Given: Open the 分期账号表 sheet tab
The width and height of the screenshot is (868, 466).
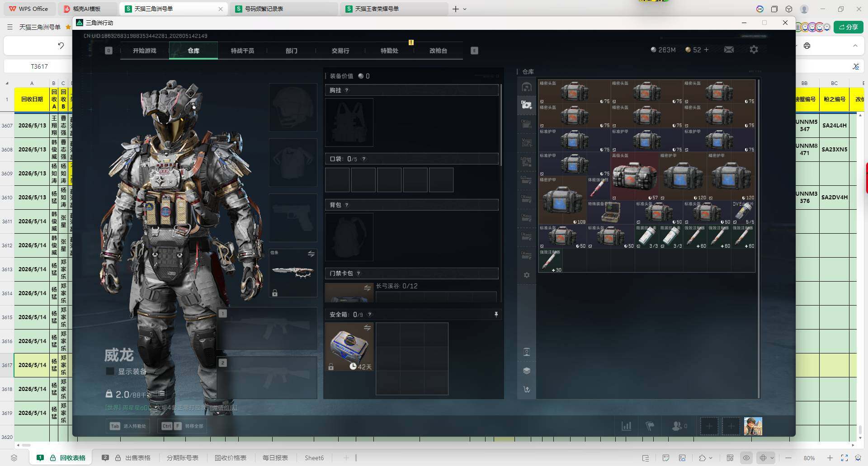Looking at the screenshot, I should (x=183, y=458).
